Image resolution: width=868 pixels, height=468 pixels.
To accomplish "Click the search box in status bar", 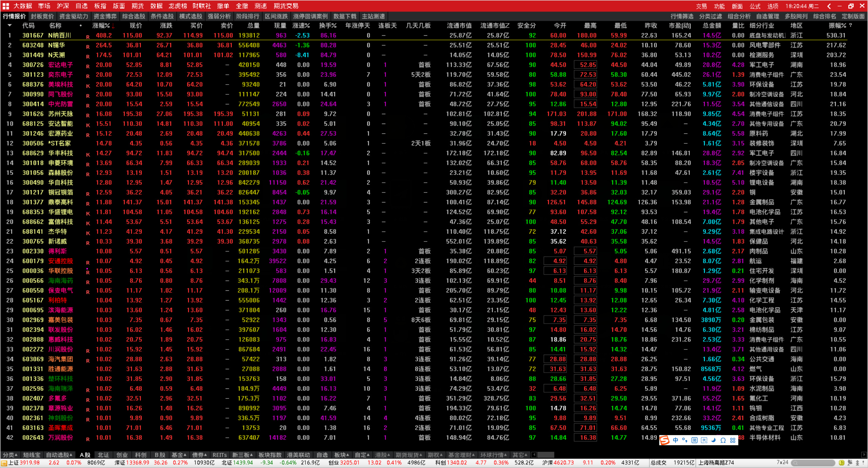I will click(813, 463).
